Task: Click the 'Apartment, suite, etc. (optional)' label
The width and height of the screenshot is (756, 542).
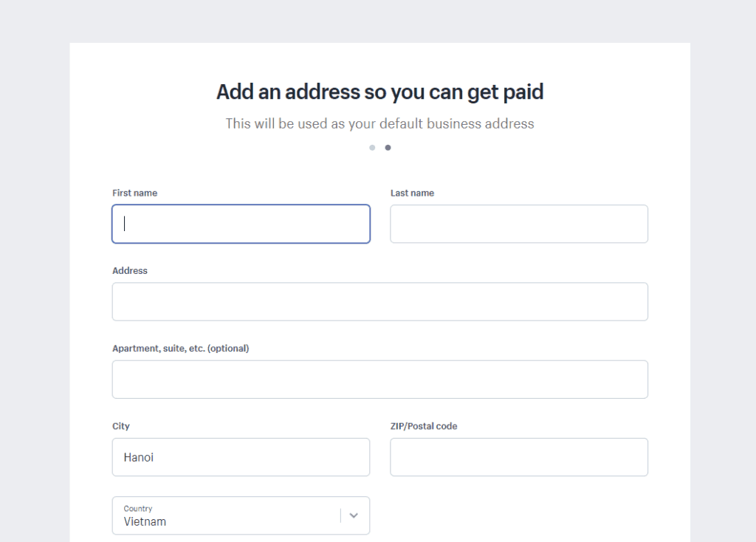Action: pos(181,348)
